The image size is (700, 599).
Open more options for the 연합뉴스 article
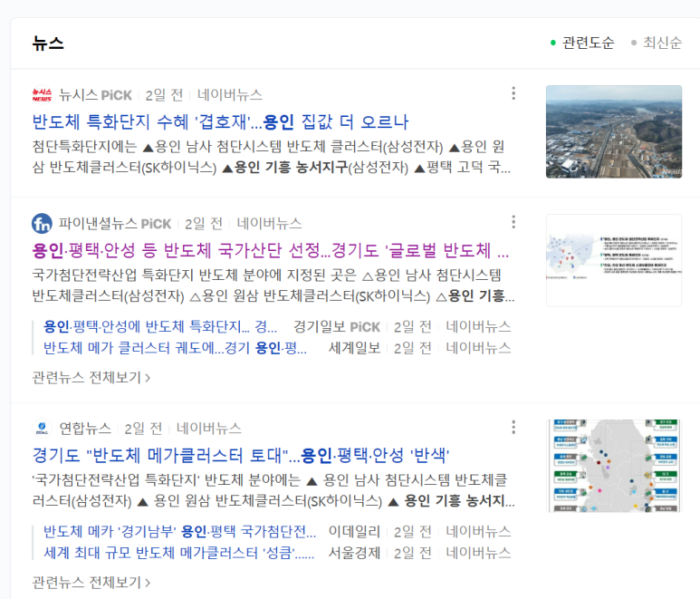click(x=513, y=427)
